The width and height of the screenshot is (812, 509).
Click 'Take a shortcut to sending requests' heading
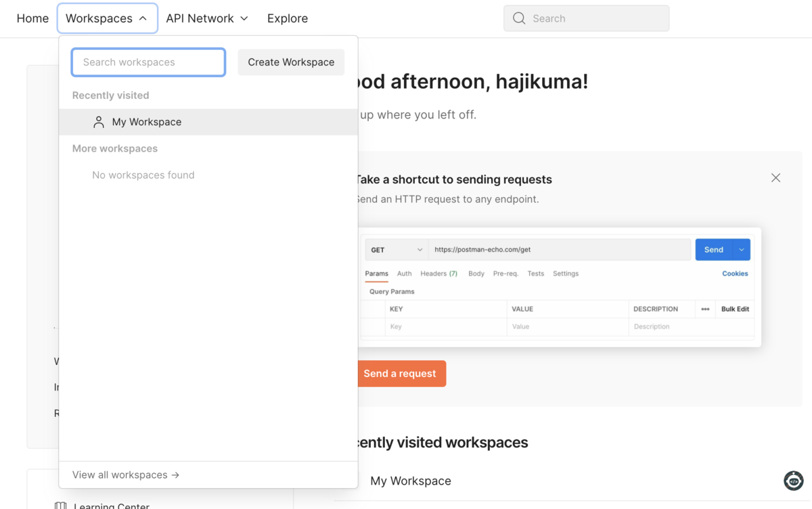453,179
